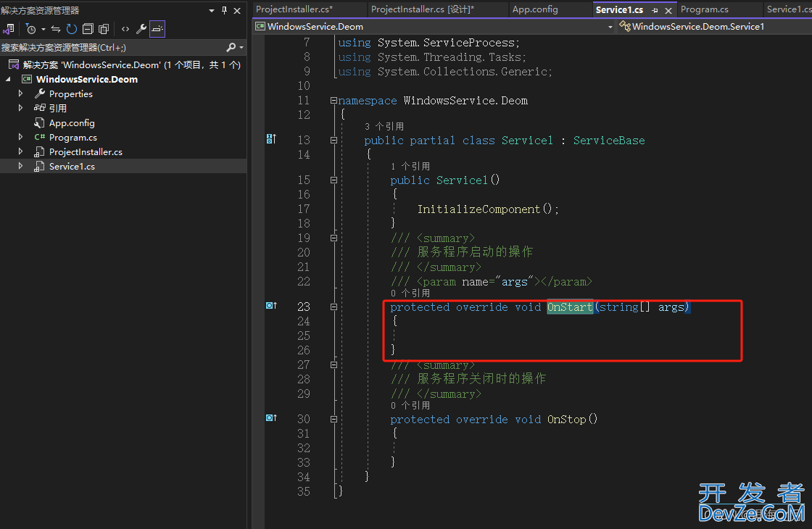The image size is (812, 529).
Task: Click 'System.Collections.Generic' on line 9
Action: (463, 72)
